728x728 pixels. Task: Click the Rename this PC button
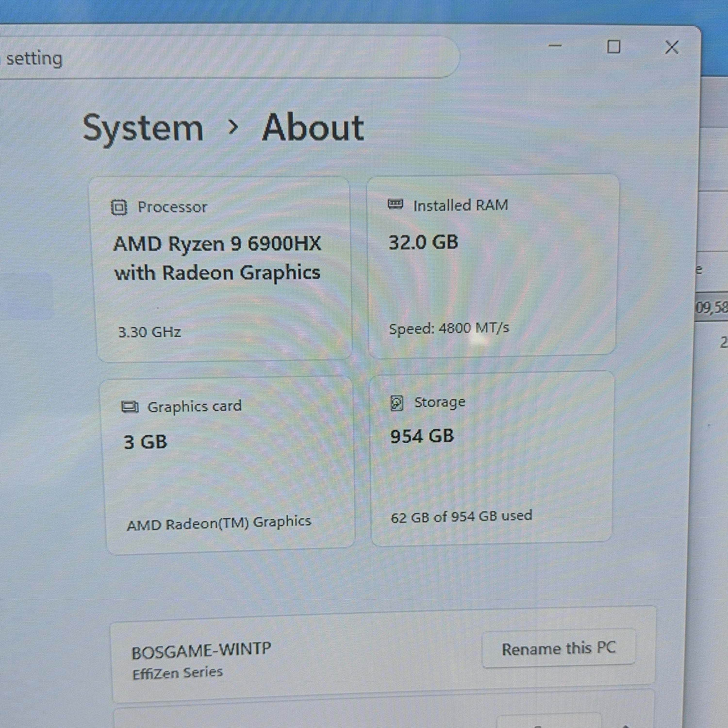click(x=559, y=648)
